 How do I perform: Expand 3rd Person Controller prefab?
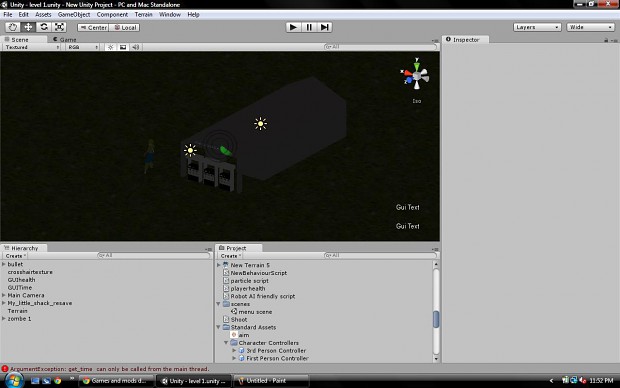point(234,350)
